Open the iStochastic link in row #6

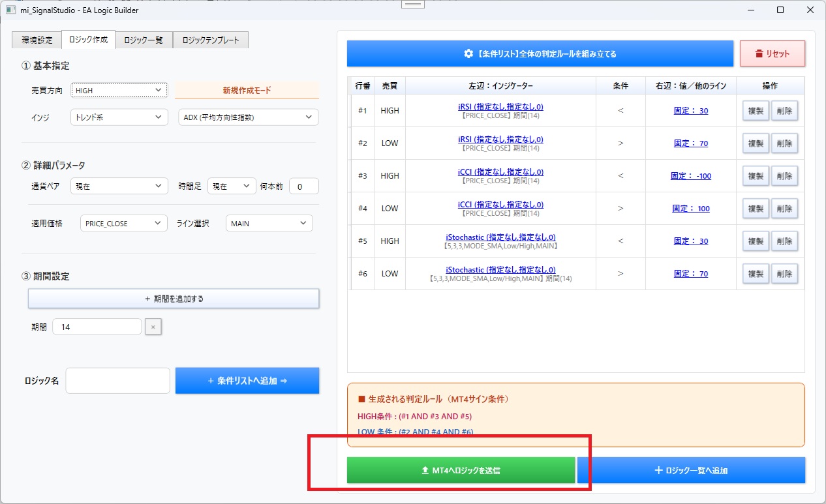[x=500, y=269]
